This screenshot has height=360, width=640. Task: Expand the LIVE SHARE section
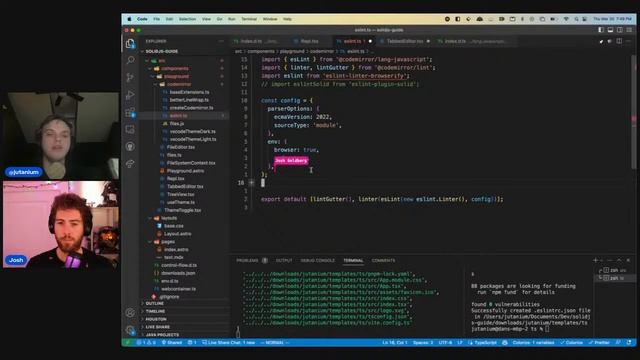point(158,327)
